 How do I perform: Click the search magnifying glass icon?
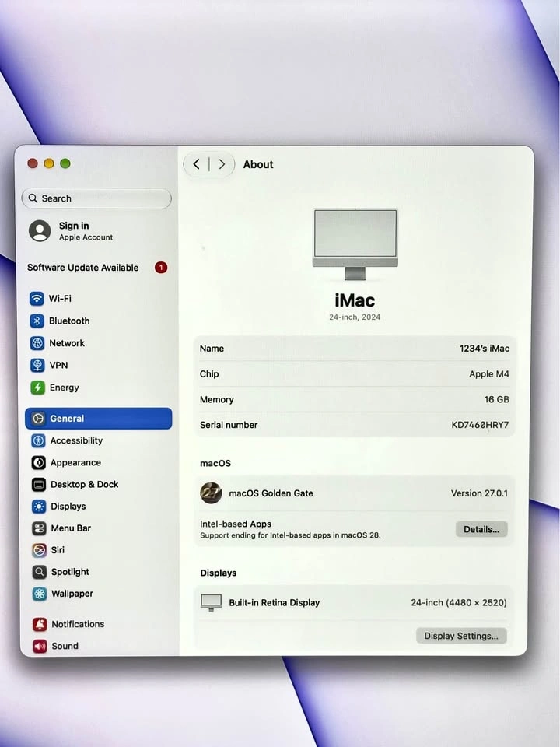(33, 198)
